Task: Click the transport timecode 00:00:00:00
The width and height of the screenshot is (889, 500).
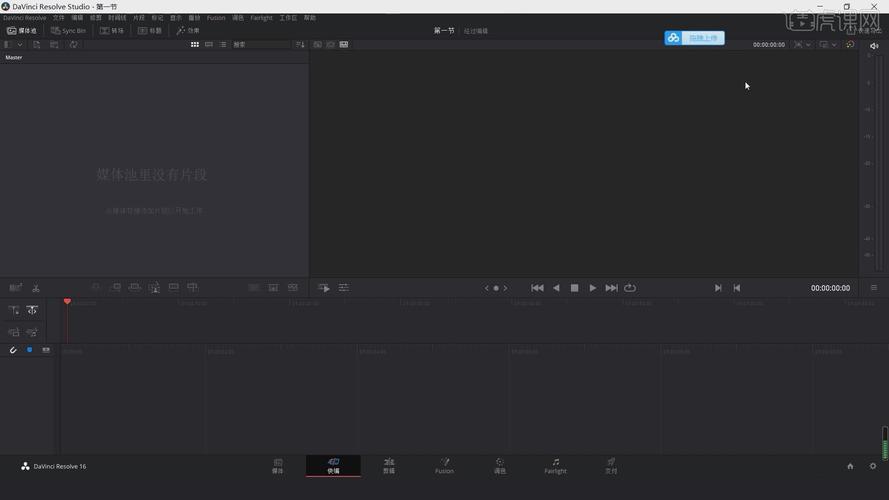Action: pos(830,288)
